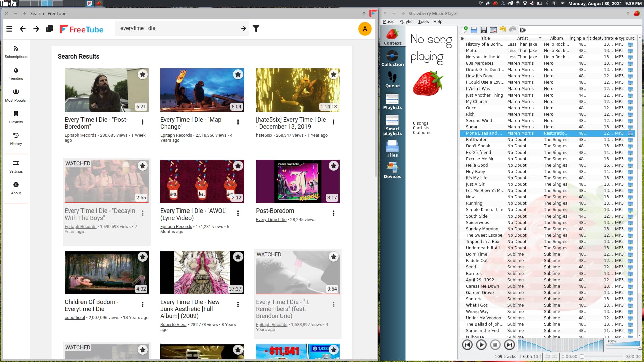Open Strawberry Playlist menu
The width and height of the screenshot is (644, 362).
pyautogui.click(x=407, y=21)
